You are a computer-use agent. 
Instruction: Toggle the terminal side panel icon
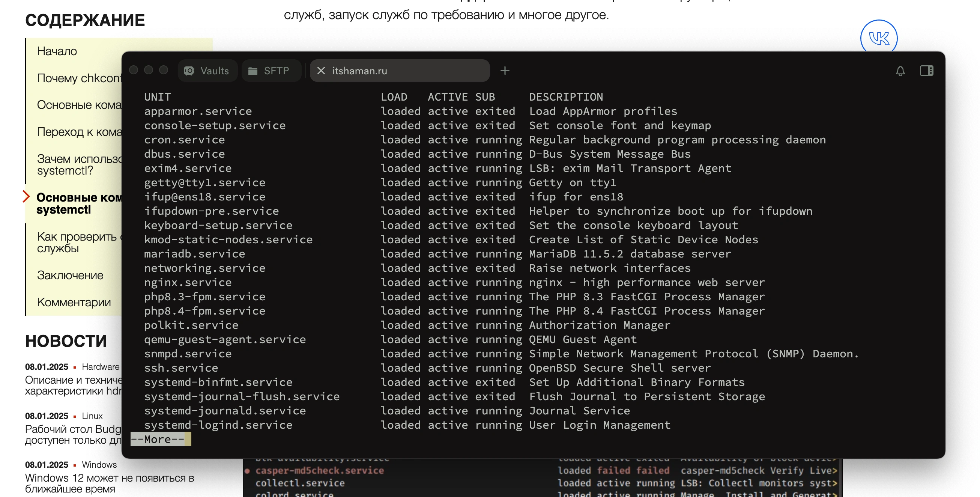[x=926, y=71]
